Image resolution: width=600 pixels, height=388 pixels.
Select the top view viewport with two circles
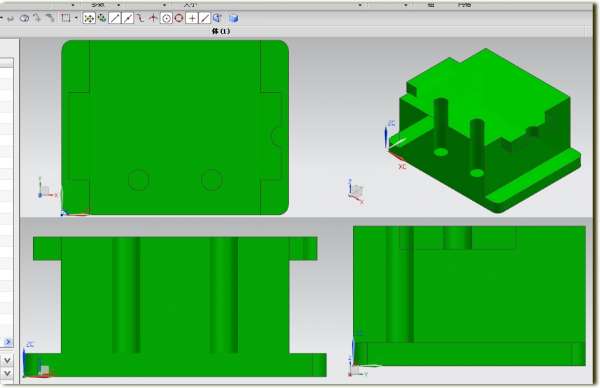pos(175,127)
